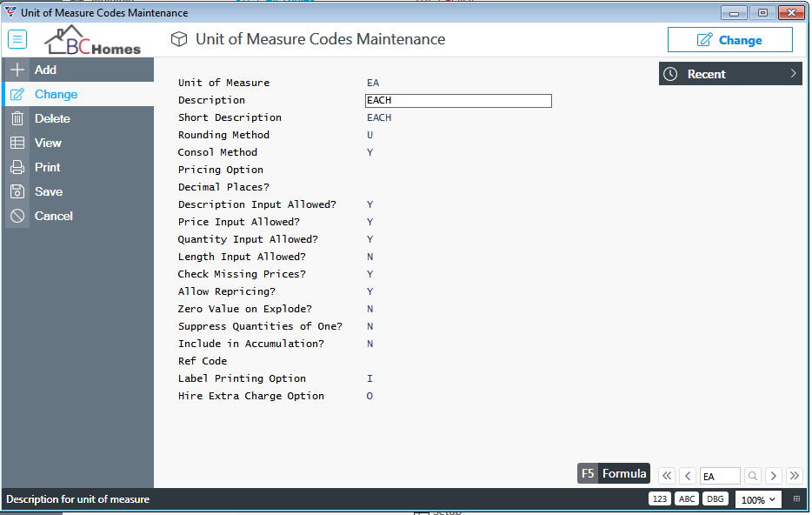The width and height of the screenshot is (812, 515).
Task: Click the Add plus icon
Action: [x=17, y=70]
